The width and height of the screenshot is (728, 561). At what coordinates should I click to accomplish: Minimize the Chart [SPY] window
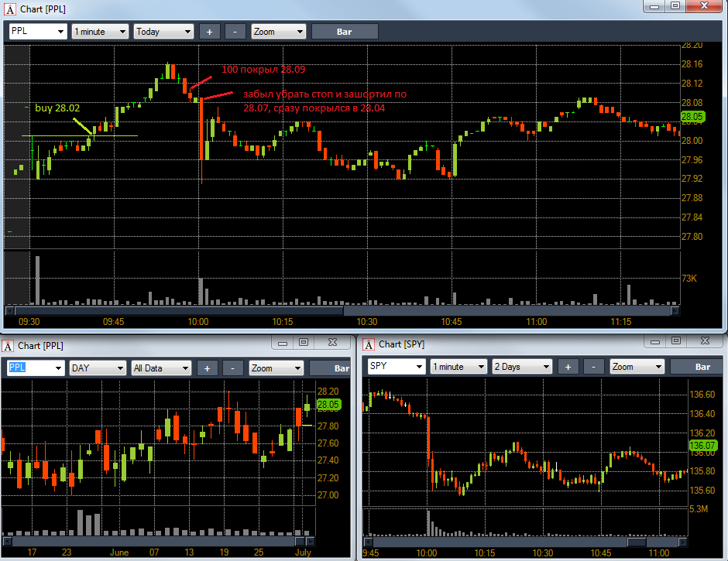(655, 341)
